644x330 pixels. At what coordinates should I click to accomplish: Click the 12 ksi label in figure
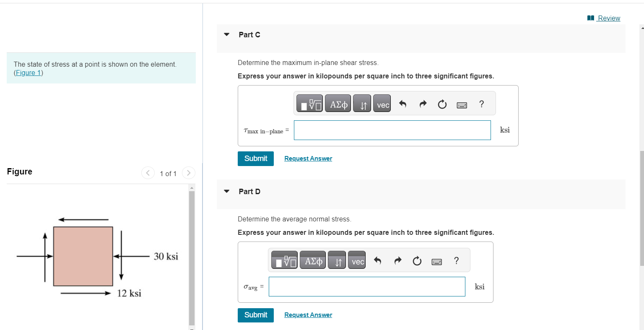pyautogui.click(x=129, y=293)
